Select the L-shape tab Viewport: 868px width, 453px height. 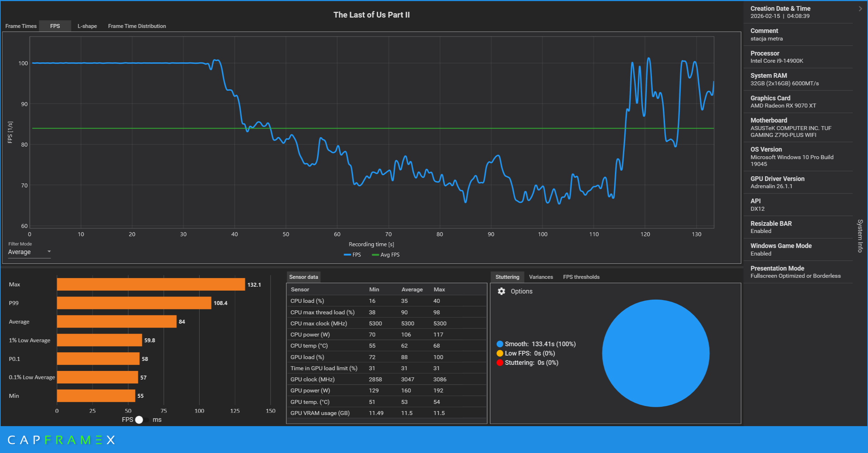coord(87,26)
